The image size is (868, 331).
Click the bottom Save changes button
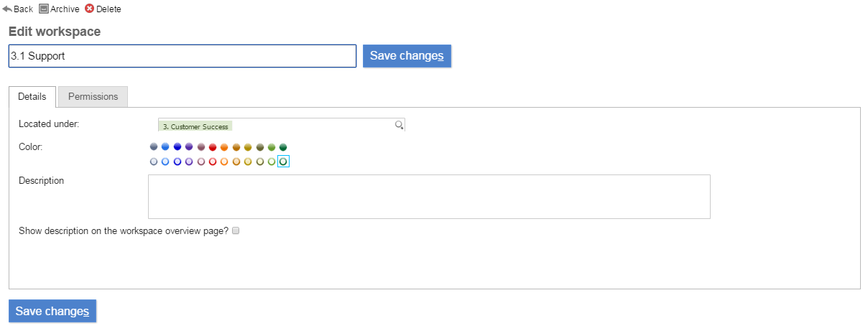click(x=52, y=311)
